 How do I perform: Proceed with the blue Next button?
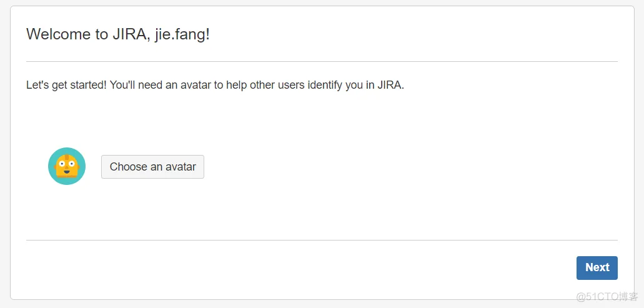point(597,268)
